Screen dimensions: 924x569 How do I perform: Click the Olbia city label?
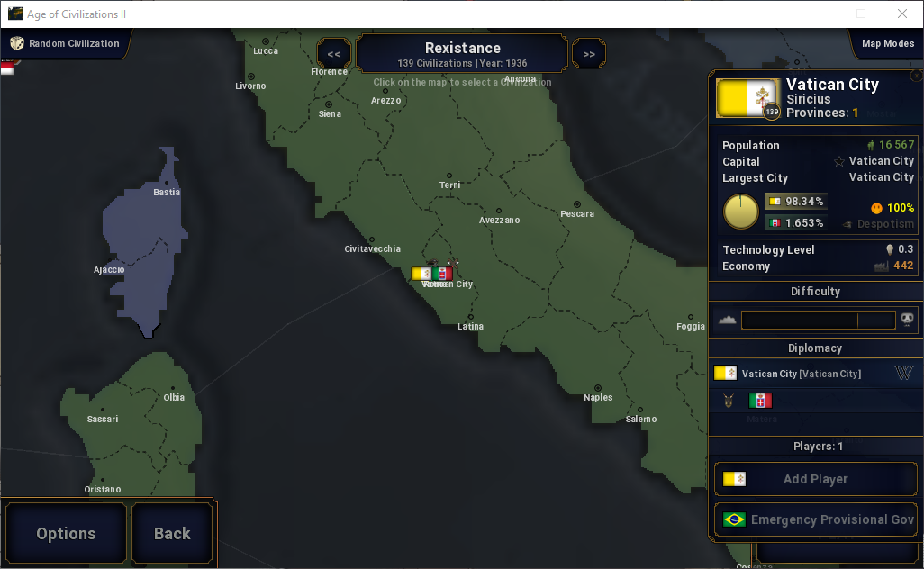click(174, 398)
